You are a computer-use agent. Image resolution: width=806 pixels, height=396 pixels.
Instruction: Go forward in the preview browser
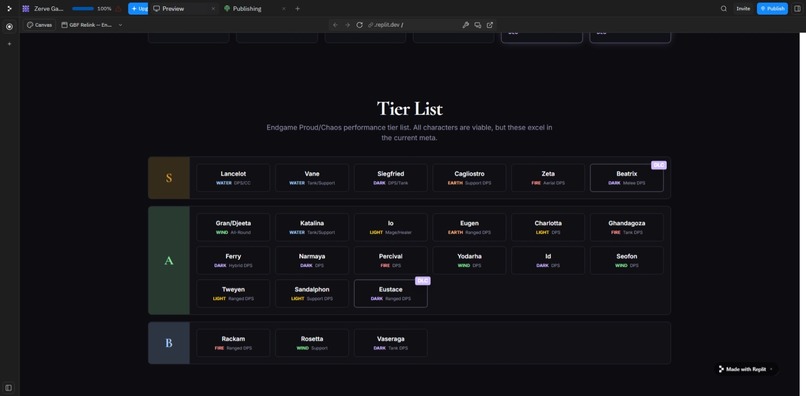coord(347,25)
